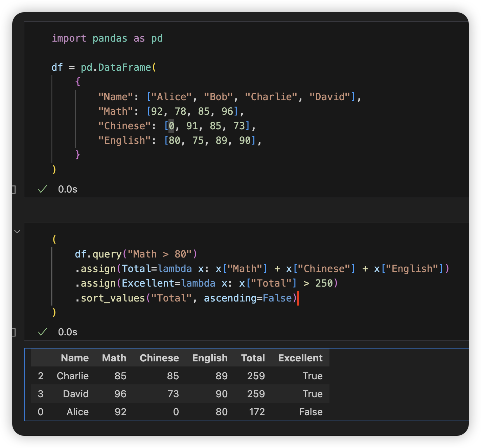
Task: Click row index 3 in output table
Action: coord(41,394)
